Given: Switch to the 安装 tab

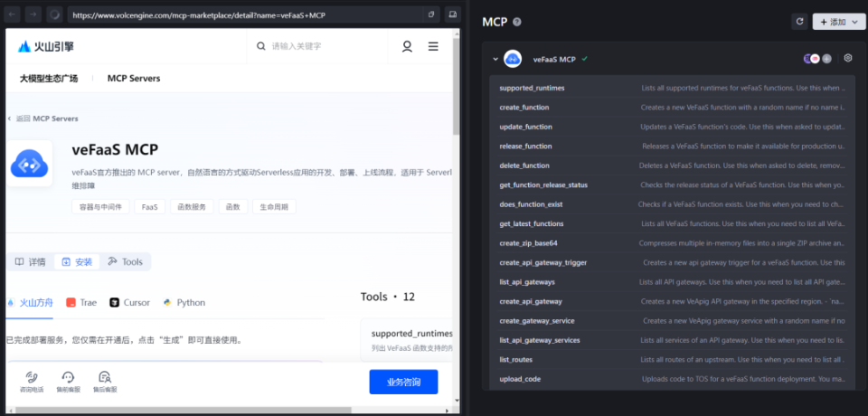Looking at the screenshot, I should [x=77, y=262].
